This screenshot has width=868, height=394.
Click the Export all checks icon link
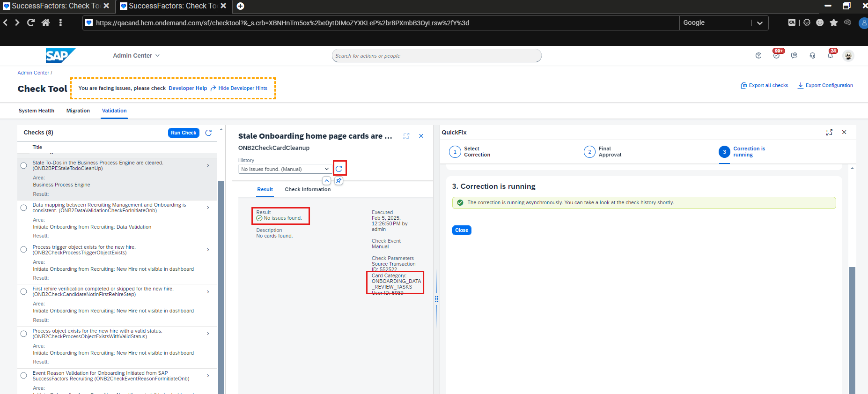[765, 85]
